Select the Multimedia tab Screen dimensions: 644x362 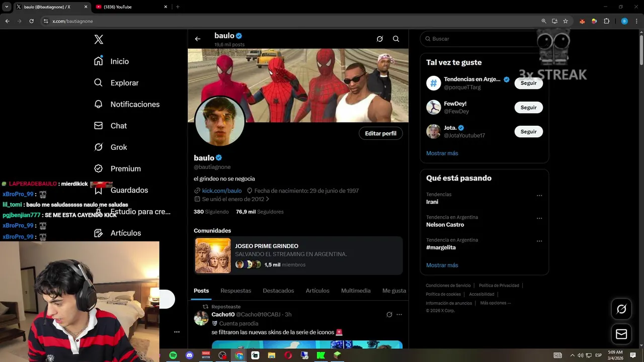click(x=356, y=291)
